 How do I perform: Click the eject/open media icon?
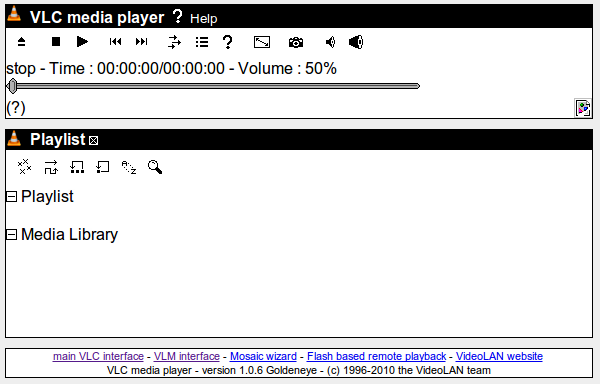tap(21, 42)
